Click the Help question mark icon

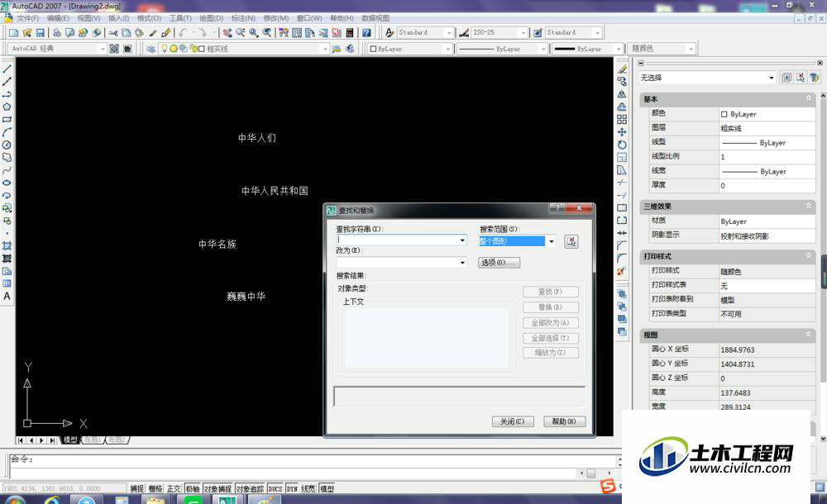pyautogui.click(x=366, y=33)
